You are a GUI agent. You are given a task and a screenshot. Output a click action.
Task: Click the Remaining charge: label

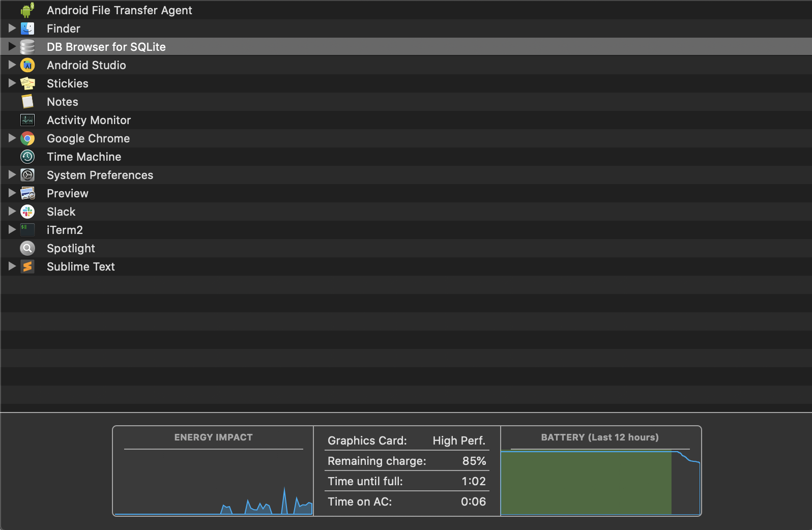coord(377,461)
